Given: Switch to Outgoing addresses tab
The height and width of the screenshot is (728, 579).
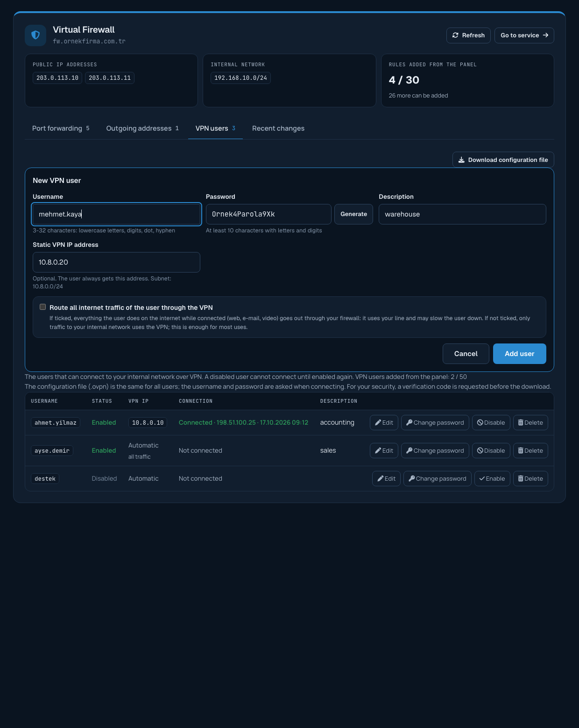Looking at the screenshot, I should pos(142,128).
